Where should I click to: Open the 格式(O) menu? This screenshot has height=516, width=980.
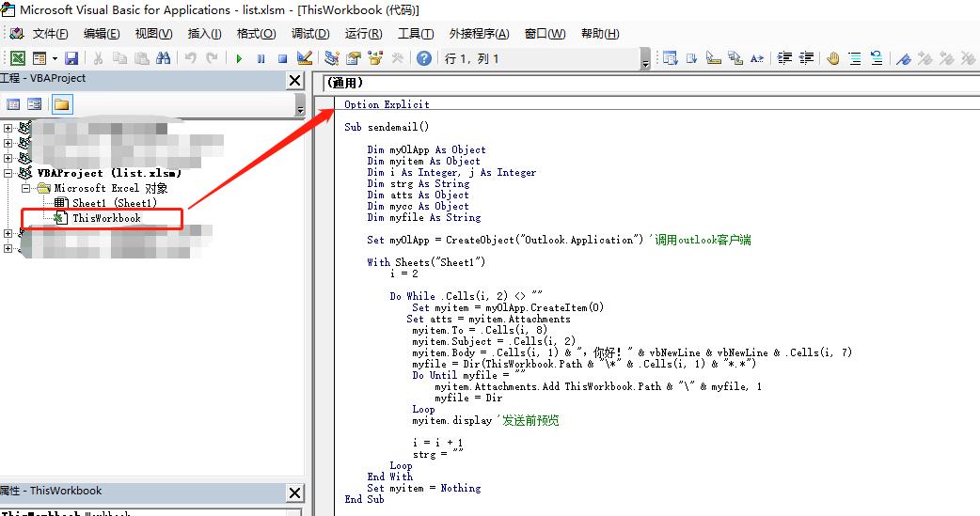(256, 34)
